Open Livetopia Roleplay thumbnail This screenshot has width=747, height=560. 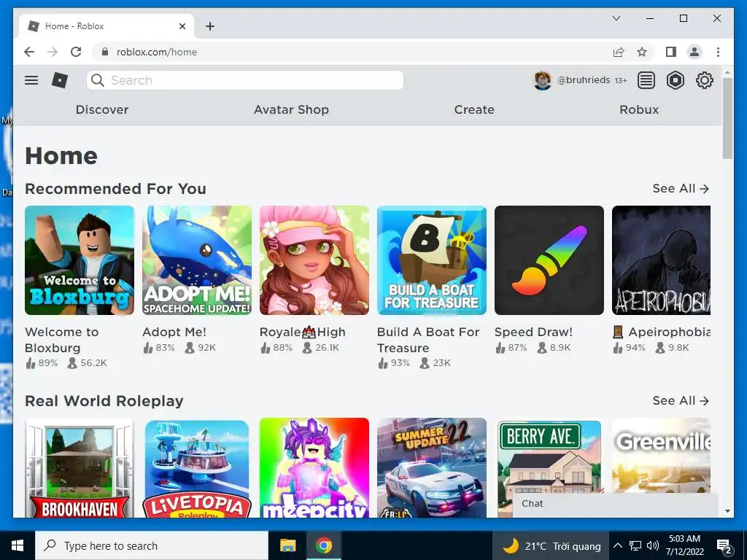click(197, 467)
